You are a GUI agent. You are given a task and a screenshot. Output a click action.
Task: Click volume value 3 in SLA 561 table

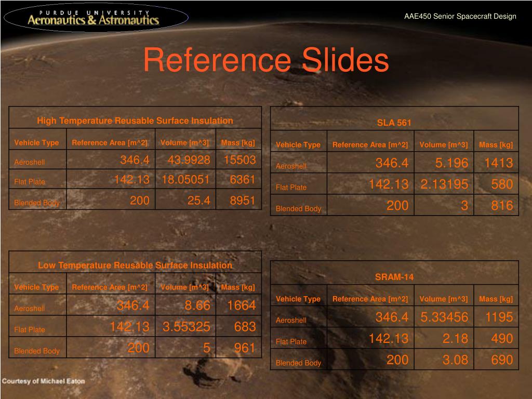pos(464,206)
